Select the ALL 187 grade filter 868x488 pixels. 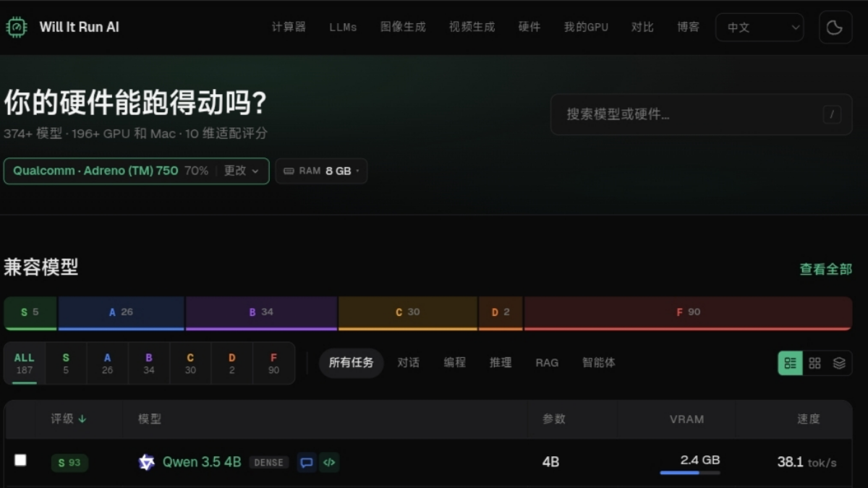(25, 363)
